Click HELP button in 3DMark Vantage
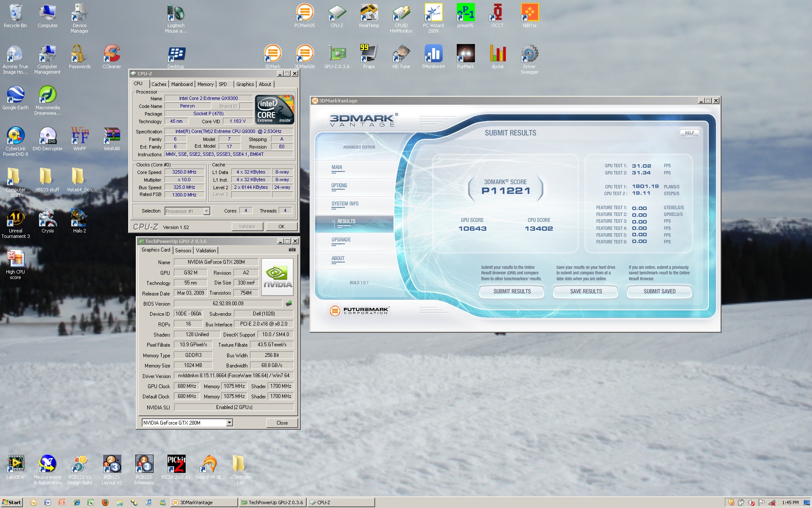Screen dimensions: 812x508 click(x=689, y=133)
